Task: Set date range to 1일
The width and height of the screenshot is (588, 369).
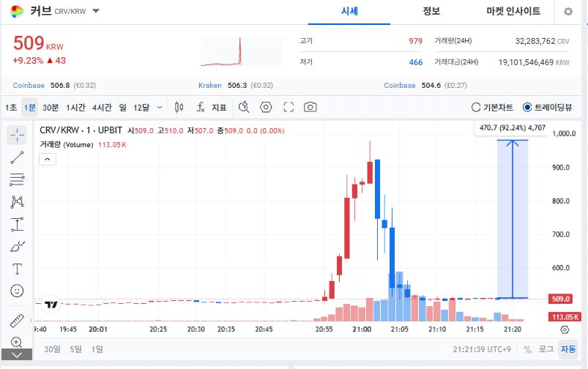Action: coord(97,349)
